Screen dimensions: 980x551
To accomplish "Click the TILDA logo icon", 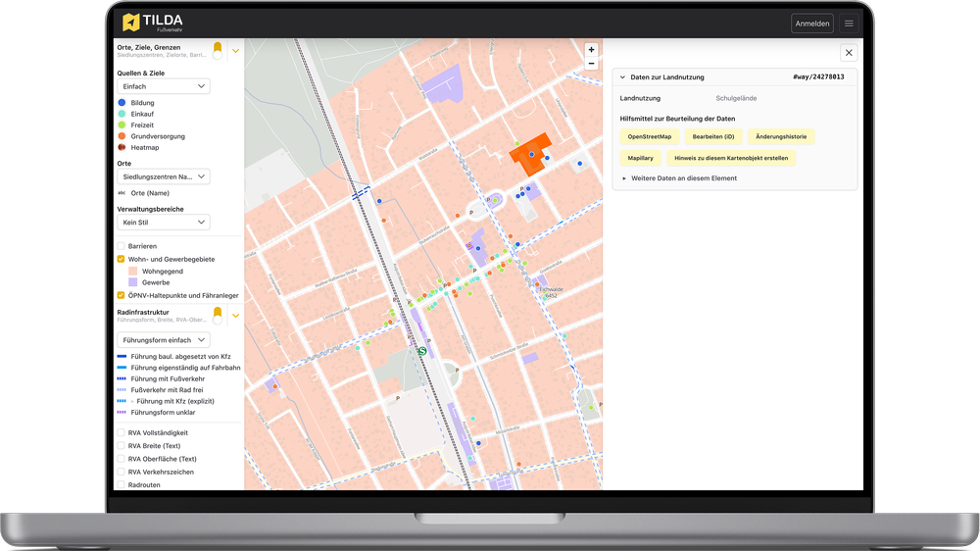I will [x=131, y=23].
